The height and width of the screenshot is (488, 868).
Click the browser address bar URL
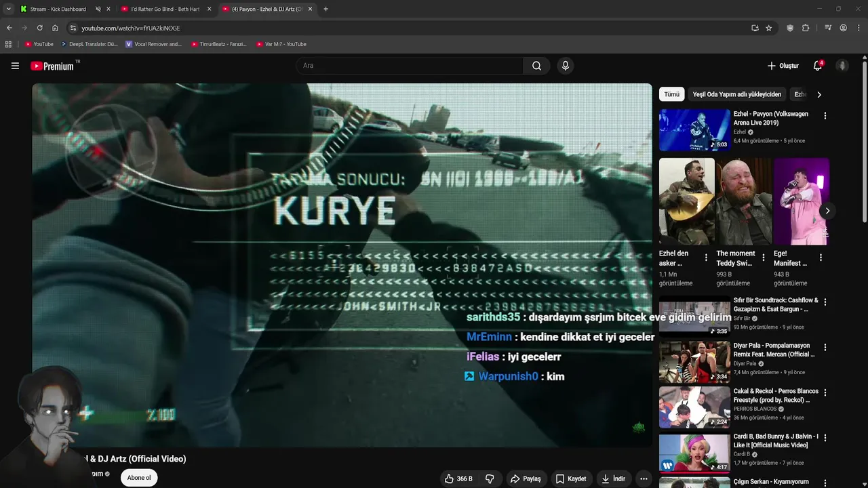click(131, 28)
